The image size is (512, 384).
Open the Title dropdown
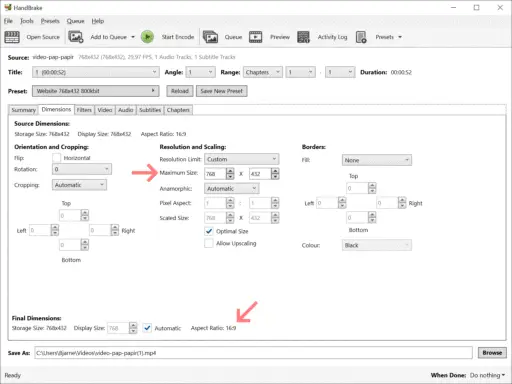tap(95, 72)
